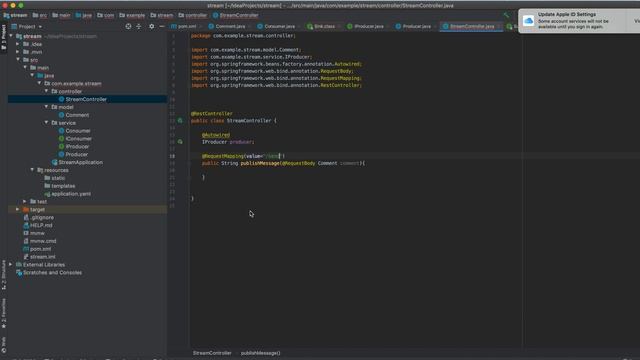Expand the test folder

click(25, 201)
